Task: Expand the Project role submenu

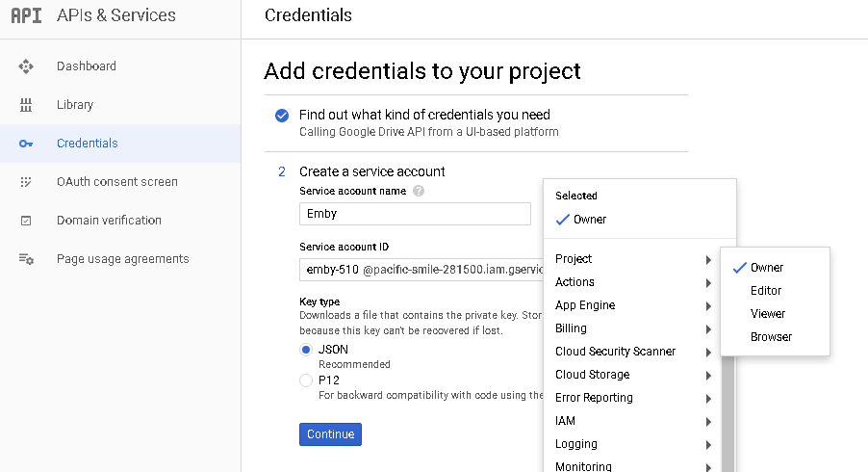Action: 632,259
